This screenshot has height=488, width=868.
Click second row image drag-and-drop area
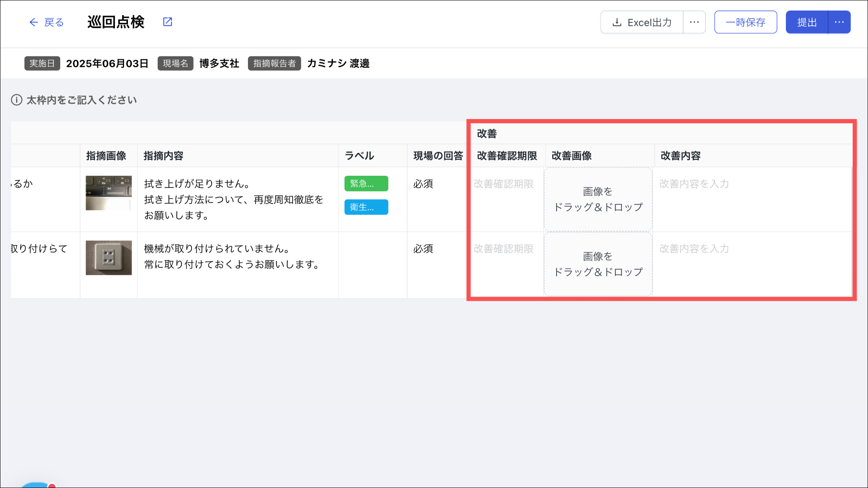[598, 264]
